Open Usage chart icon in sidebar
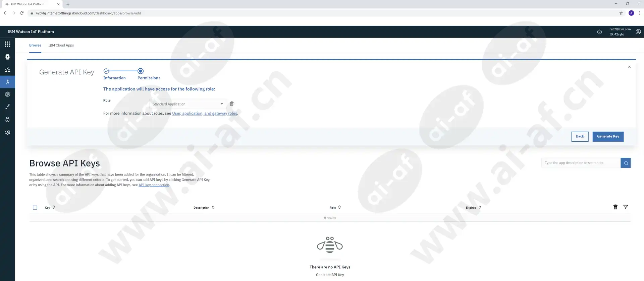Viewport: 644px width, 281px height. click(7, 107)
